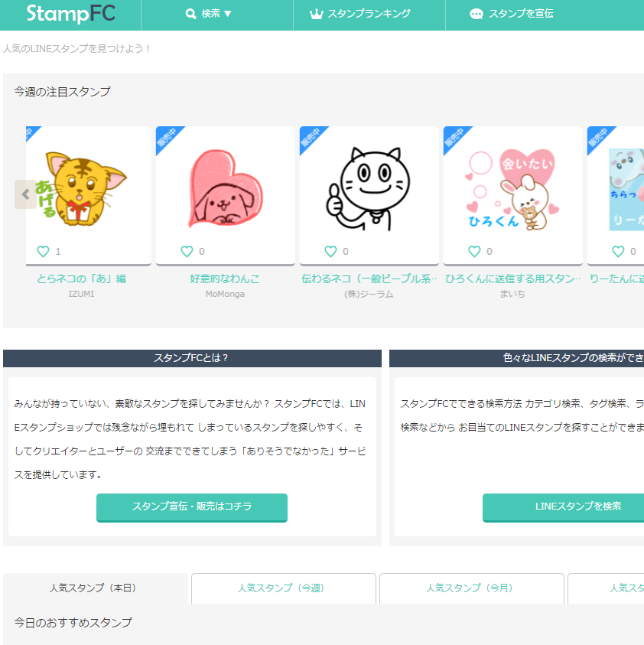The height and width of the screenshot is (645, 644).
Task: Like the とらネコの「あ」編 stamp heart
Action: click(x=43, y=251)
